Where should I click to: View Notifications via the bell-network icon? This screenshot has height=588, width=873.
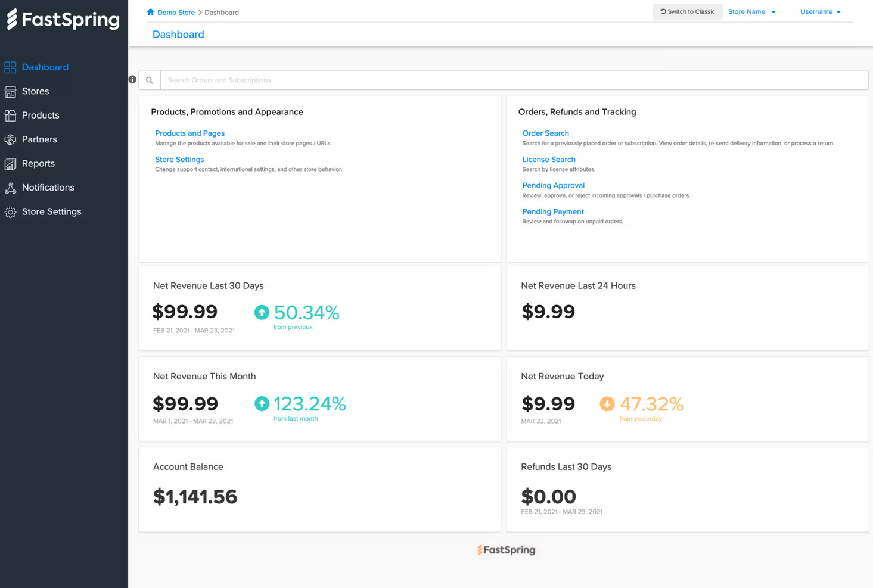pyautogui.click(x=11, y=188)
